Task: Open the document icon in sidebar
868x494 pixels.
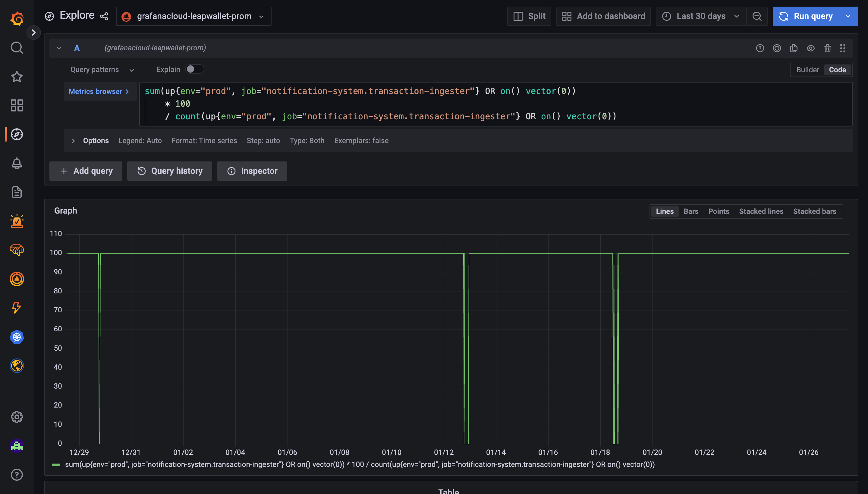Action: [x=17, y=192]
